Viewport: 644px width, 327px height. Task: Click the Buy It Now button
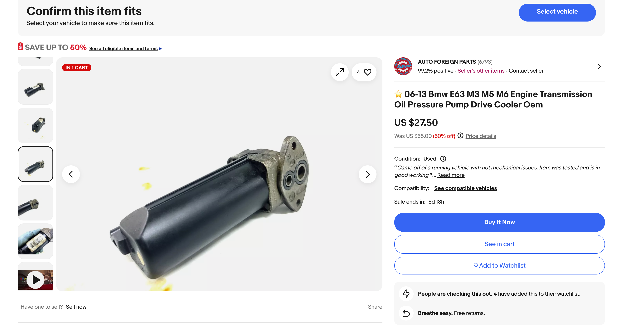click(499, 222)
